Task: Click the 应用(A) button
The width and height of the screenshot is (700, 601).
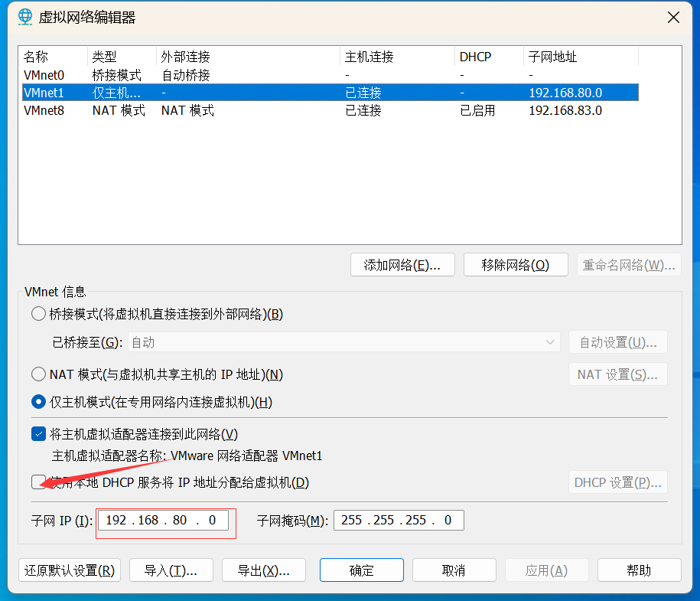Action: click(546, 570)
